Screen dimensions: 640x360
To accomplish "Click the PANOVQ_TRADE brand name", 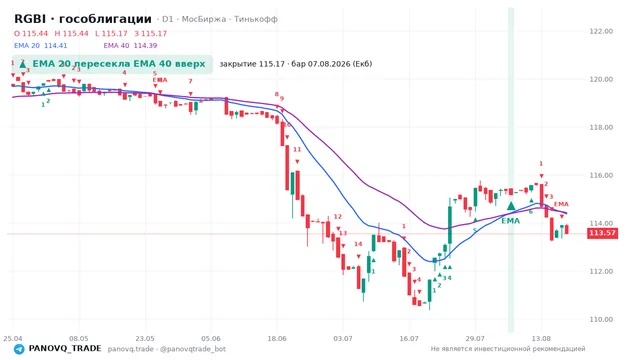I will (x=65, y=349).
